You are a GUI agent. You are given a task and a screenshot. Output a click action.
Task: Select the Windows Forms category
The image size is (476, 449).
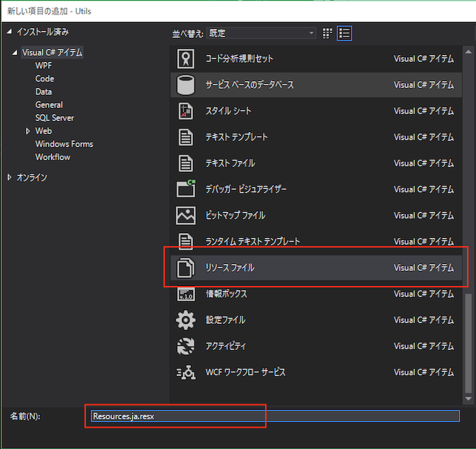click(x=64, y=144)
